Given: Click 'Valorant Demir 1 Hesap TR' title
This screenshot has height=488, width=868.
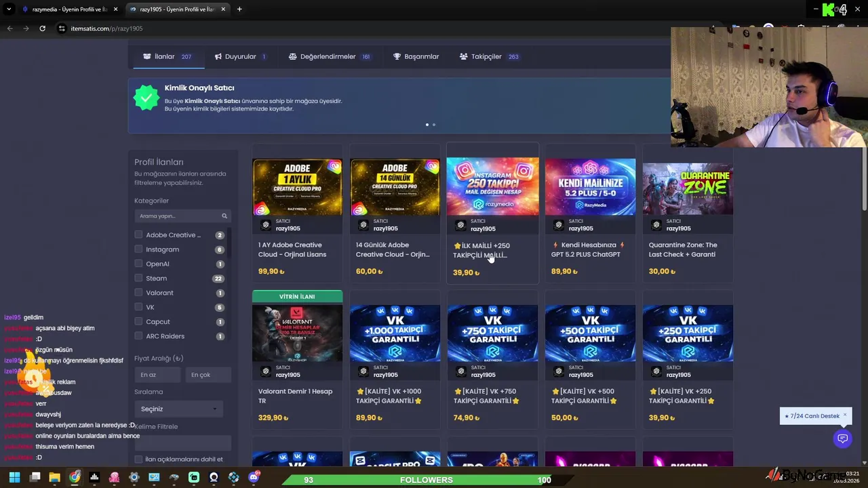Looking at the screenshot, I should tap(295, 396).
